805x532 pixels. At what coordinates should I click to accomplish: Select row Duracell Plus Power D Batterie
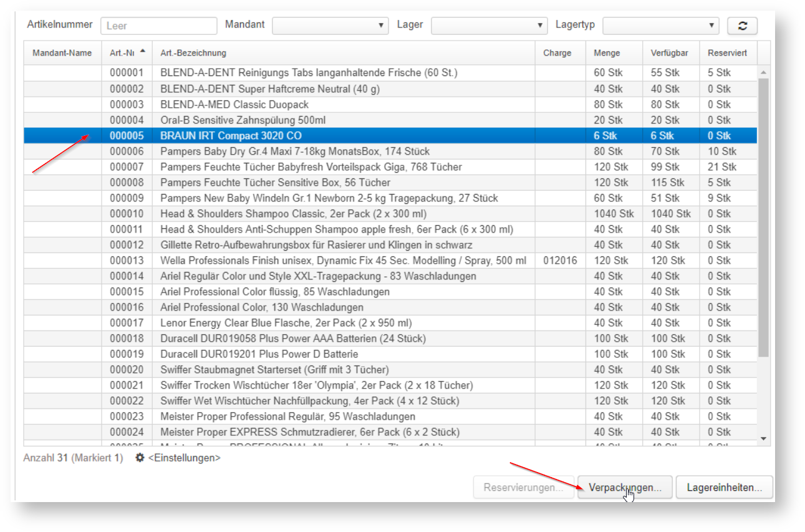coord(390,354)
